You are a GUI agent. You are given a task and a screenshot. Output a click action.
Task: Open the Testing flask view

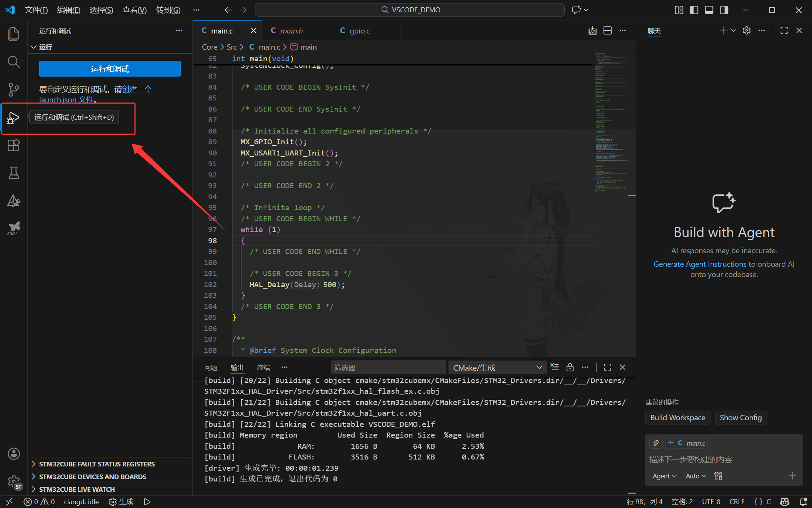coord(13,173)
